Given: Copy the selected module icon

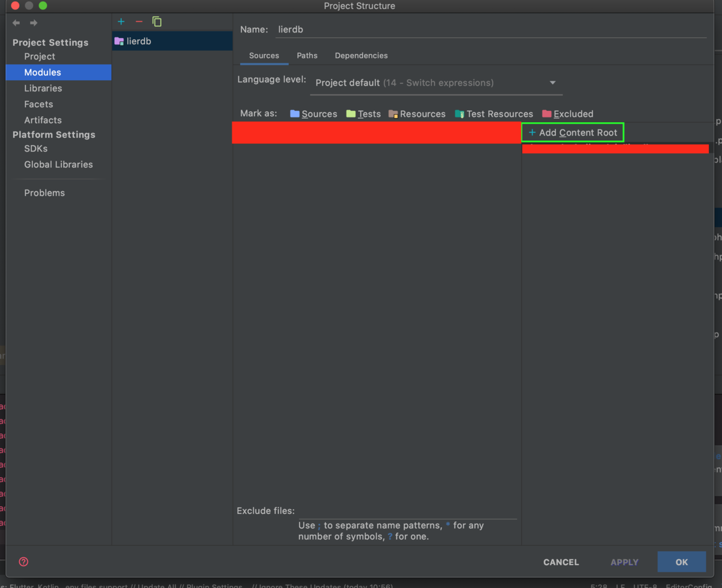Looking at the screenshot, I should [x=157, y=22].
